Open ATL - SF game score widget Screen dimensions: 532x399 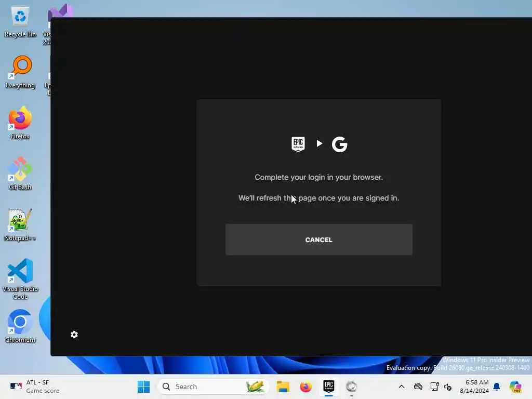pos(35,387)
